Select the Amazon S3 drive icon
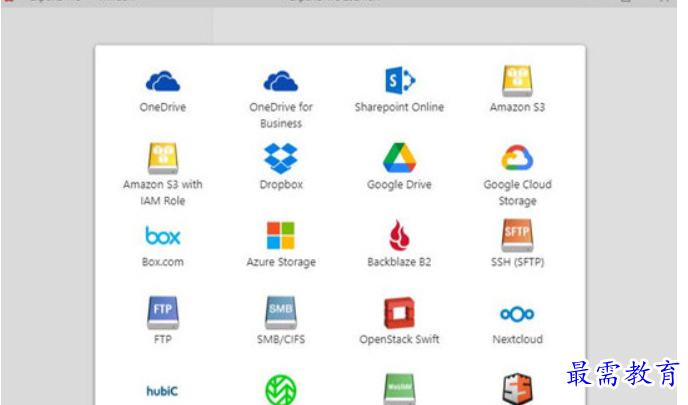This screenshot has height=405, width=688. 517,81
